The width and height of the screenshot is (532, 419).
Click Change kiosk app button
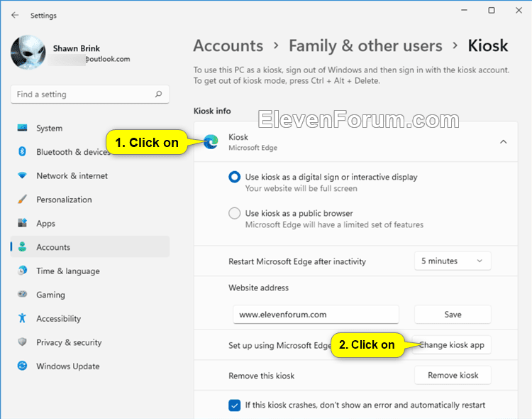[x=452, y=345]
